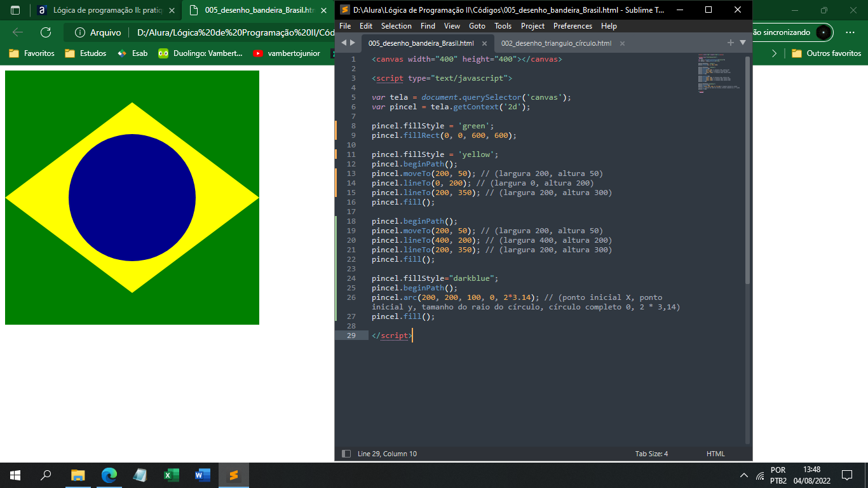The height and width of the screenshot is (488, 868).
Task: Open the Preferences menu
Action: coord(573,26)
